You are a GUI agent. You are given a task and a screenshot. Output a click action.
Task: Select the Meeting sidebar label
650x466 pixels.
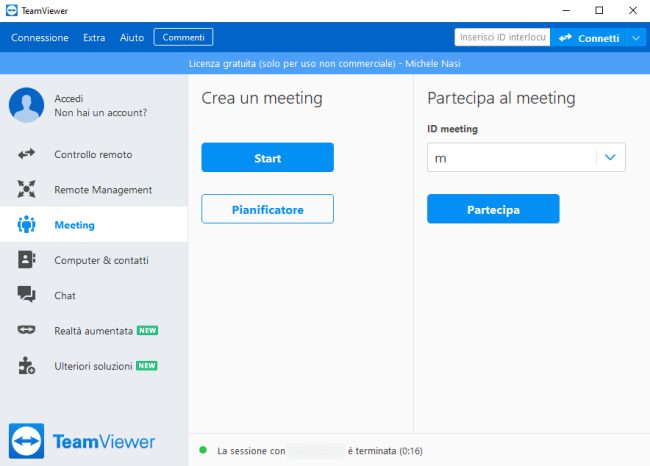[x=75, y=225]
